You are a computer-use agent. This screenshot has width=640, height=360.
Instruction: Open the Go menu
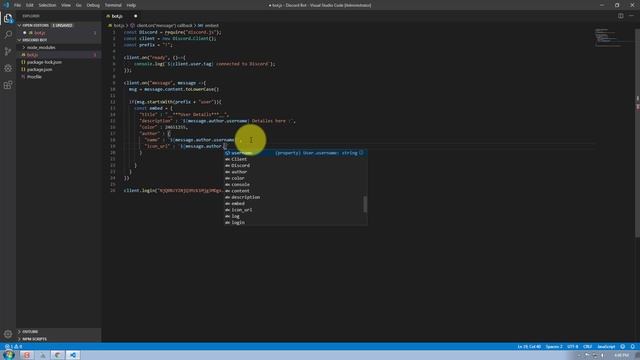[78, 5]
